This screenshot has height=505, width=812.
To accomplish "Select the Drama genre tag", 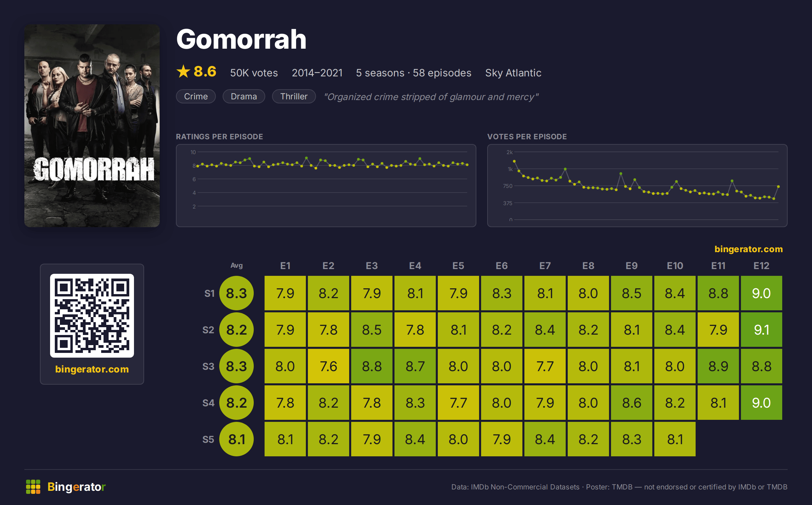I will click(x=244, y=97).
